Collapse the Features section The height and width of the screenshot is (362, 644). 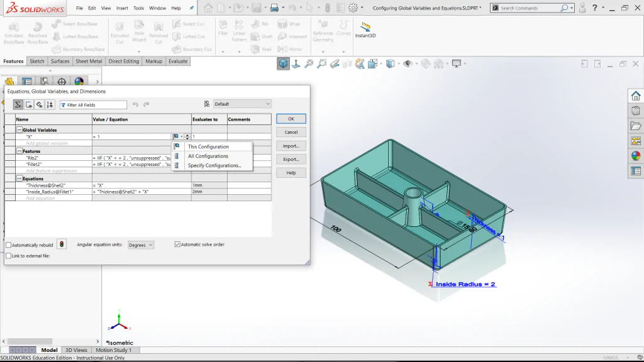[x=19, y=151]
